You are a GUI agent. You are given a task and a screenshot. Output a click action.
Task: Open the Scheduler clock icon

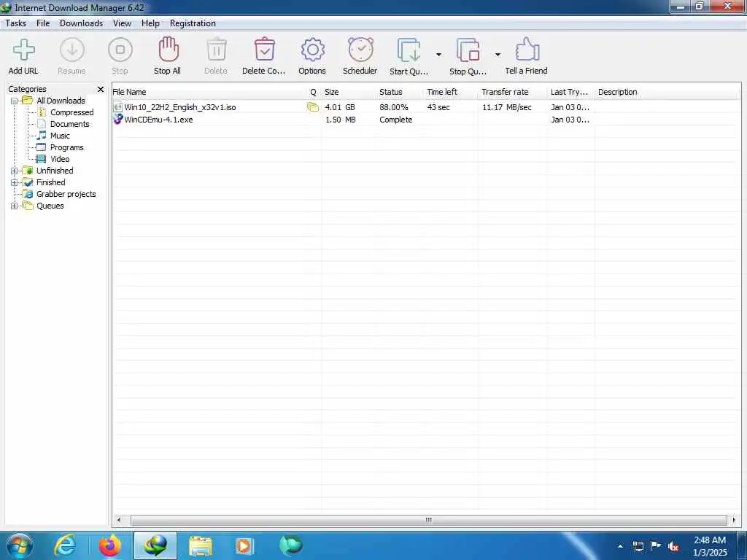[x=360, y=50]
